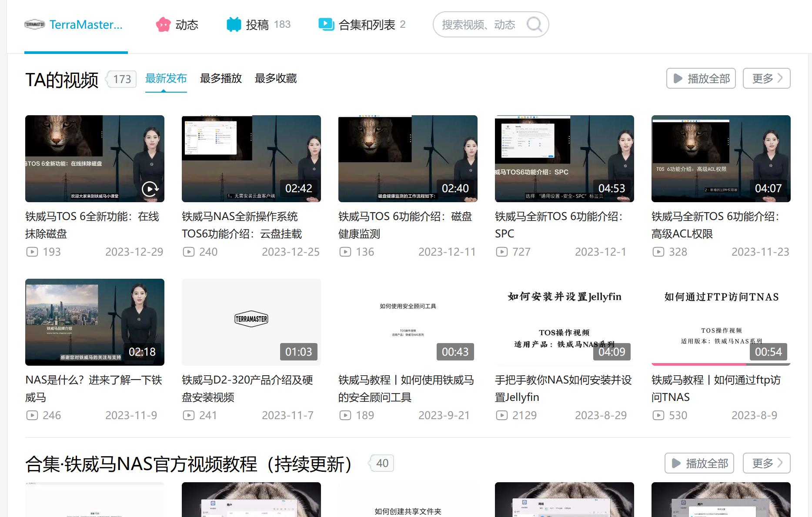Viewport: 812px width, 517px height.
Task: Open thumbnail of 如何通过FTP访问TNAS video
Action: 721,322
